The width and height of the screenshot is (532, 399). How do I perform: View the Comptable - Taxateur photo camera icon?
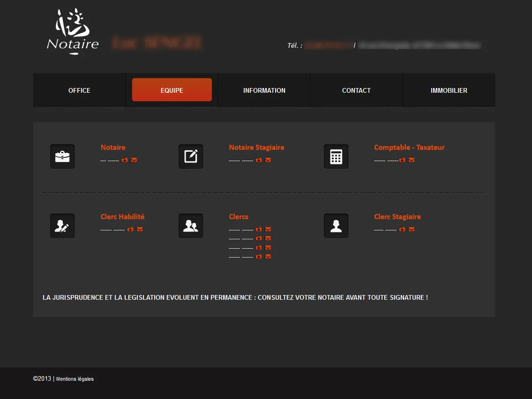(402, 160)
